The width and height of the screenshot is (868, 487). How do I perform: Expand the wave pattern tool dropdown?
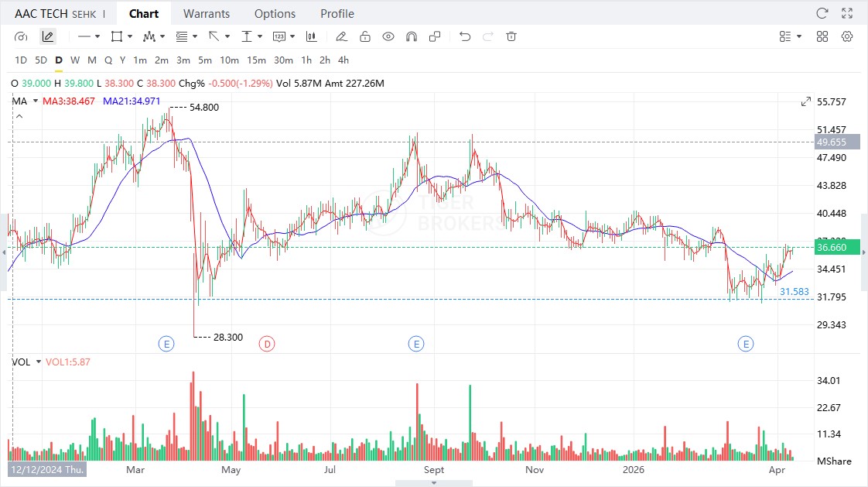162,36
